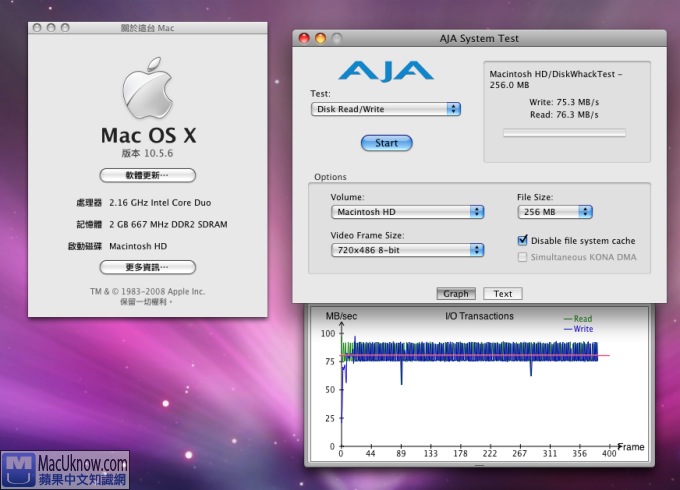Click the Mac OS X heading text

(x=148, y=135)
